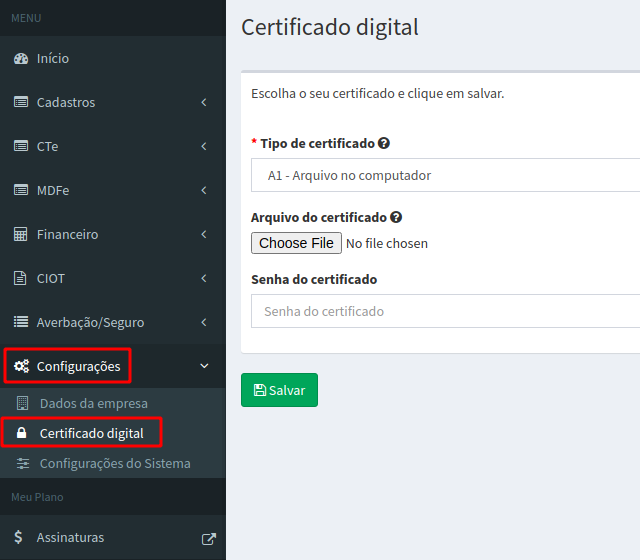
Task: Select Configurações do Sistema menu item
Action: (x=114, y=463)
